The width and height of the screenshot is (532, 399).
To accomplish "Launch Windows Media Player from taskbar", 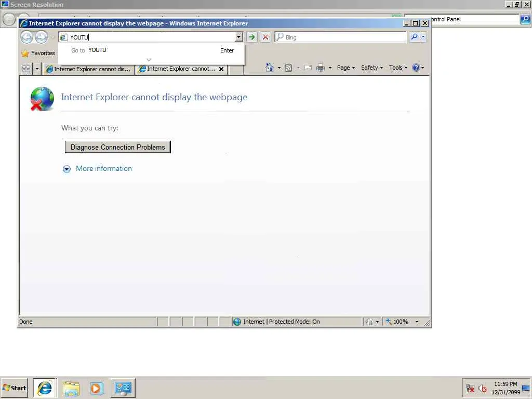I will tap(96, 388).
